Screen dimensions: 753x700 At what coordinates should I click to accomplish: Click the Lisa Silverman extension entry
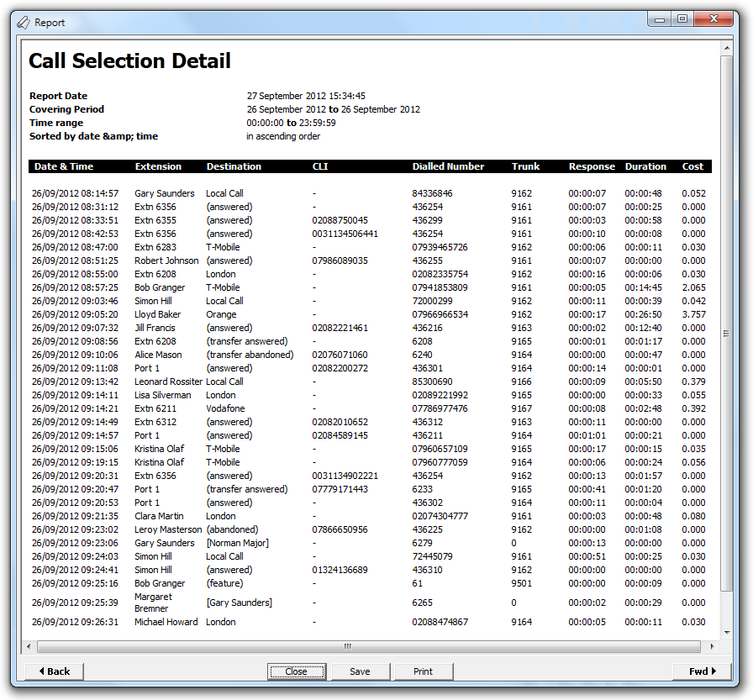tap(162, 395)
